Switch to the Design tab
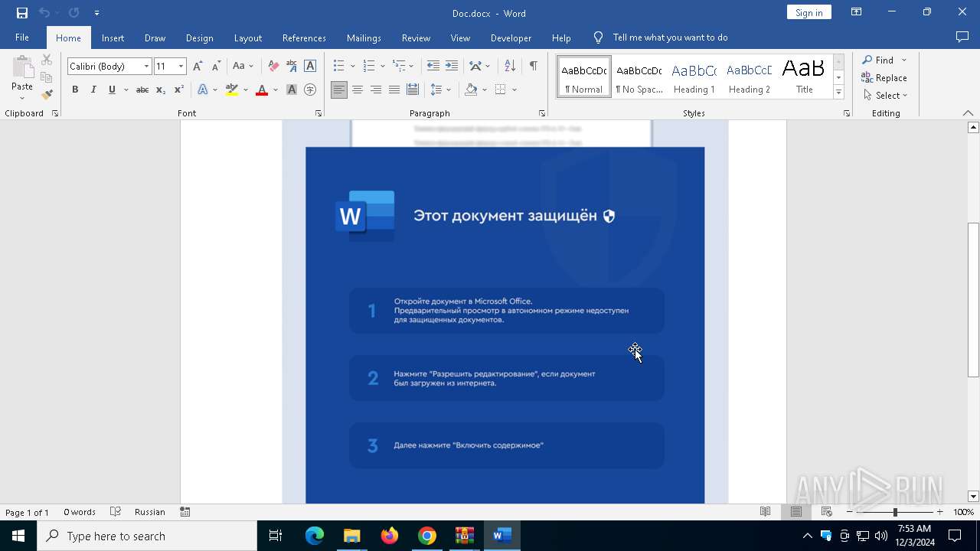980x551 pixels. point(199,37)
